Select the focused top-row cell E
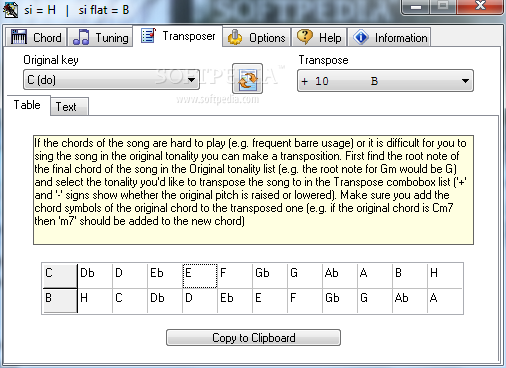The width and height of the screenshot is (506, 368). [x=200, y=276]
